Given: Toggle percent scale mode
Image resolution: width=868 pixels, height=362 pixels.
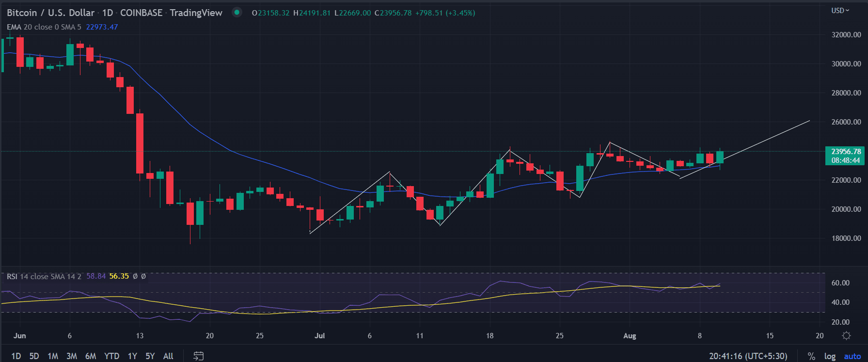Looking at the screenshot, I should click(811, 356).
